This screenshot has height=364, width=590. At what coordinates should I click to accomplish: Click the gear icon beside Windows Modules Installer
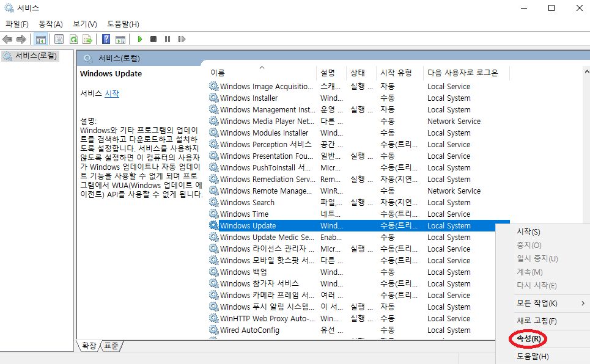pyautogui.click(x=214, y=133)
